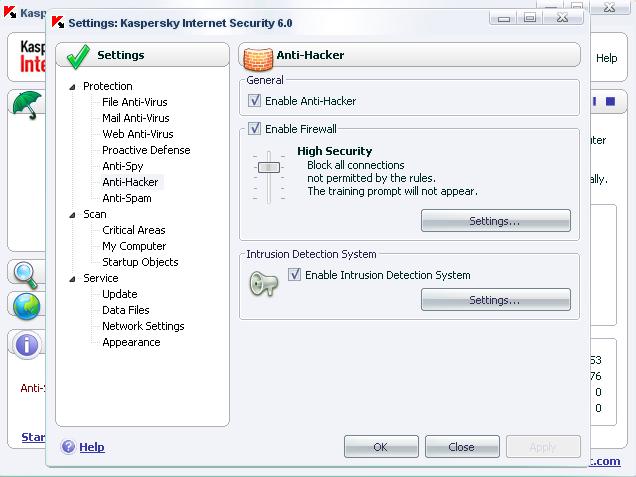Image resolution: width=636 pixels, height=477 pixels.
Task: Click the Help question mark icon
Action: coord(68,447)
